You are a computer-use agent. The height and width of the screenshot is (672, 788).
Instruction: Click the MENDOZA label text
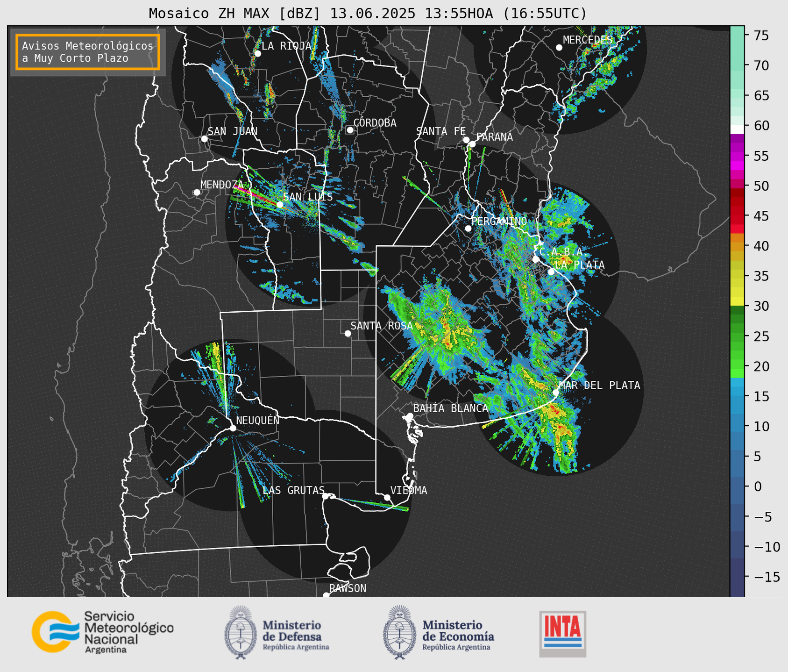click(222, 185)
